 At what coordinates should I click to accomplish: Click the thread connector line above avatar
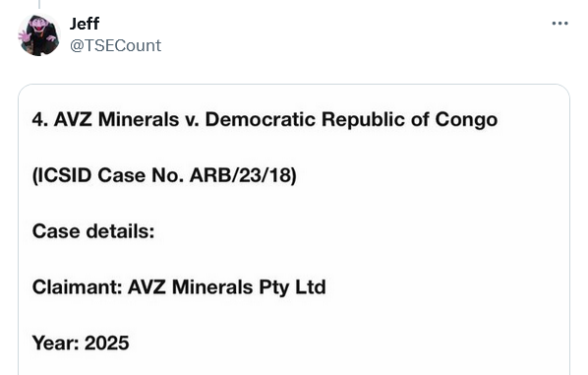(39, 4)
